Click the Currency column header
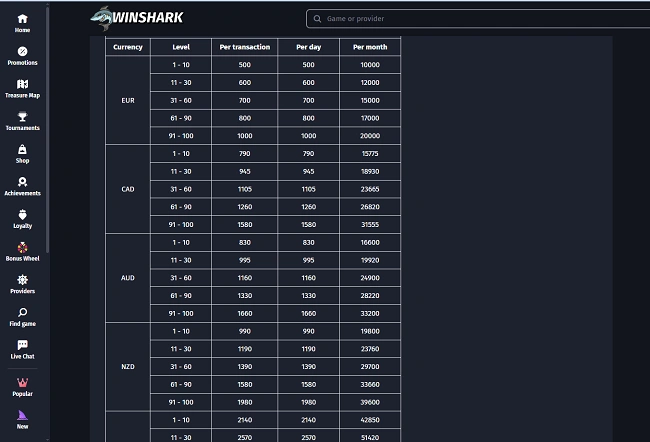Image resolution: width=650 pixels, height=442 pixels. tap(128, 47)
